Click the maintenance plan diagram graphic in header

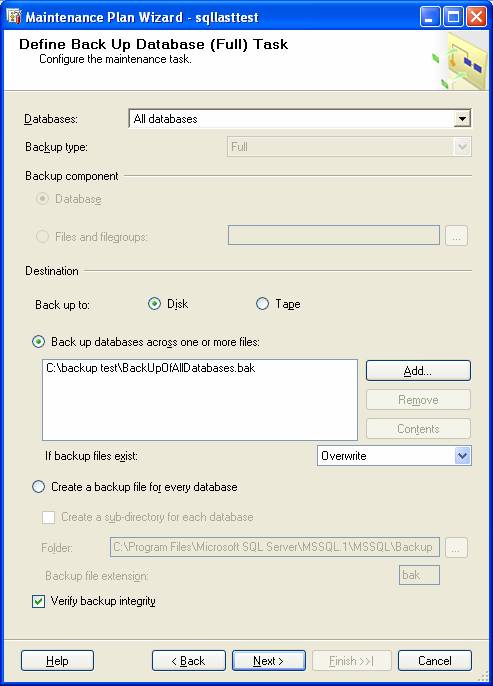pos(460,62)
